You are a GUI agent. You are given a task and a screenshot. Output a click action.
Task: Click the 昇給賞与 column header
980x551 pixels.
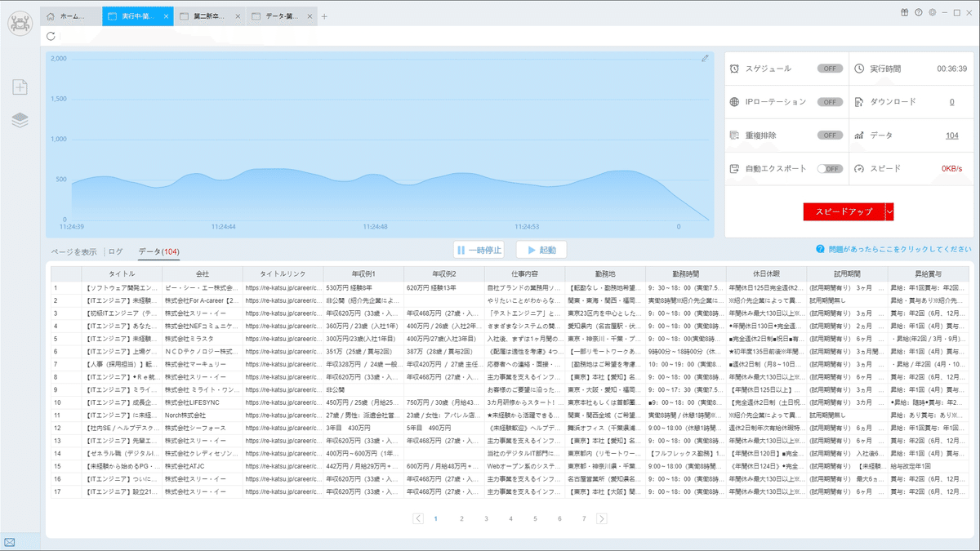pyautogui.click(x=928, y=273)
